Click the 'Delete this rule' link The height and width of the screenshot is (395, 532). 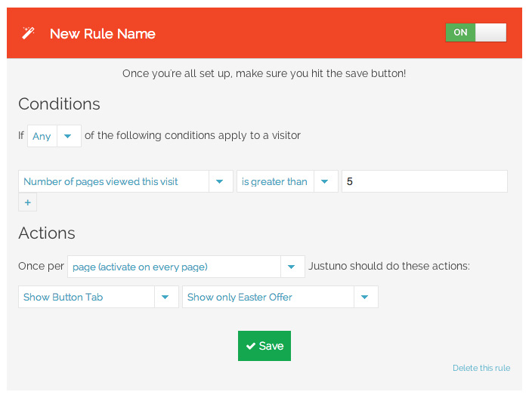click(x=481, y=368)
